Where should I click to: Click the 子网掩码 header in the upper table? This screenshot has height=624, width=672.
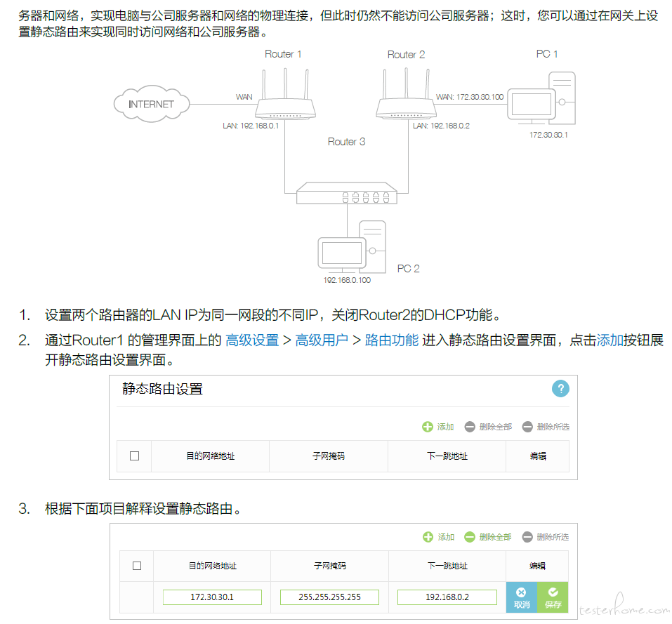329,456
